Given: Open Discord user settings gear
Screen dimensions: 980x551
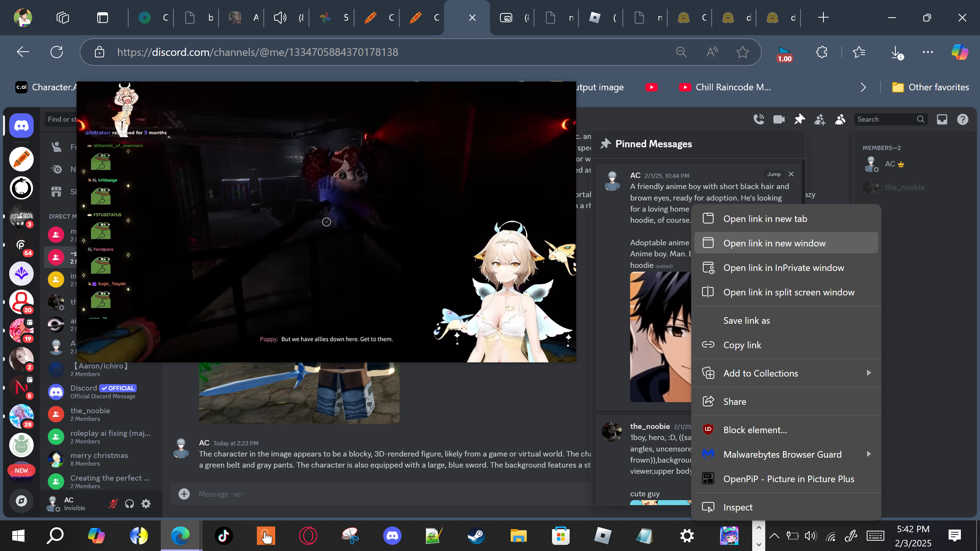Looking at the screenshot, I should [x=146, y=504].
